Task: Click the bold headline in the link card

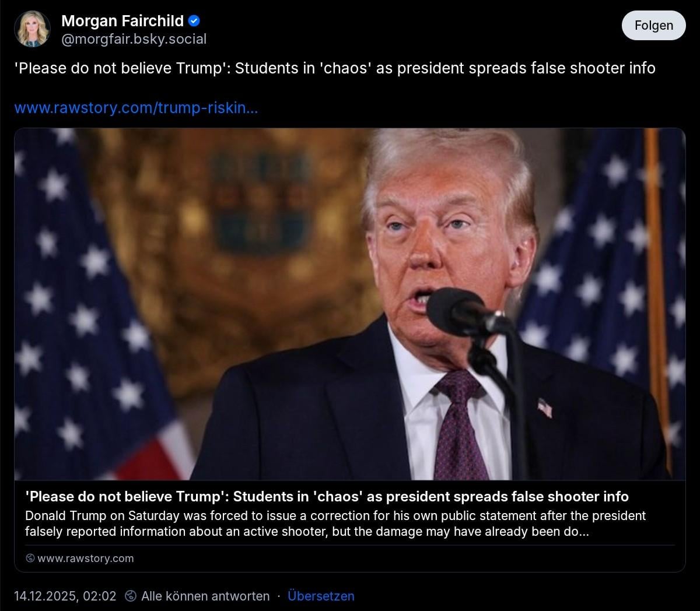Action: pos(327,497)
